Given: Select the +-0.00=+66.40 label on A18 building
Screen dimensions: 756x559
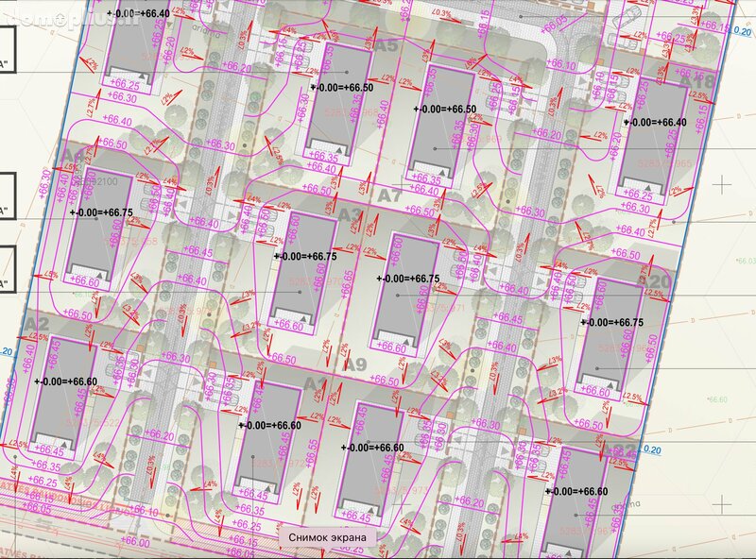Looking at the screenshot, I should pyautogui.click(x=655, y=123).
